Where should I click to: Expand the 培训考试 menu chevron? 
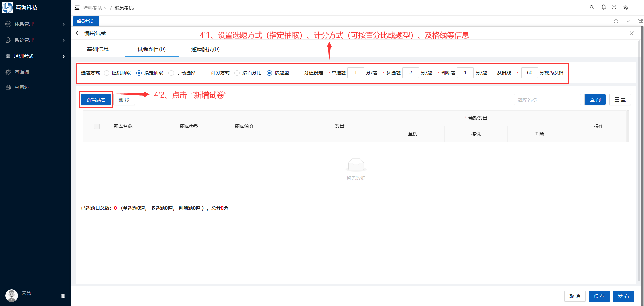[x=63, y=56]
